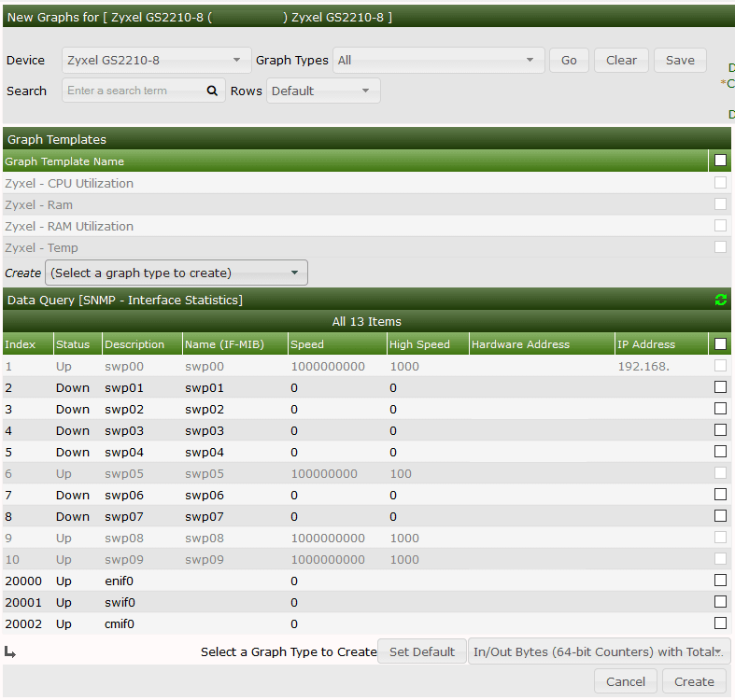Click the green reload data query icon
Screen dimensions: 735x700
click(x=720, y=300)
